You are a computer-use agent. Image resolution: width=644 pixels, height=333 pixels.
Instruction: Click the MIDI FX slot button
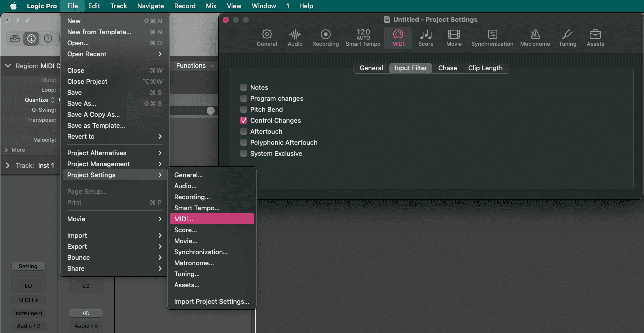coord(28,300)
